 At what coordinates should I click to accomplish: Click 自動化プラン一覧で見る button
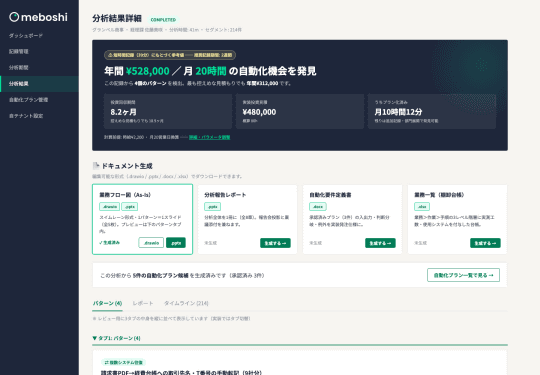[x=463, y=275]
